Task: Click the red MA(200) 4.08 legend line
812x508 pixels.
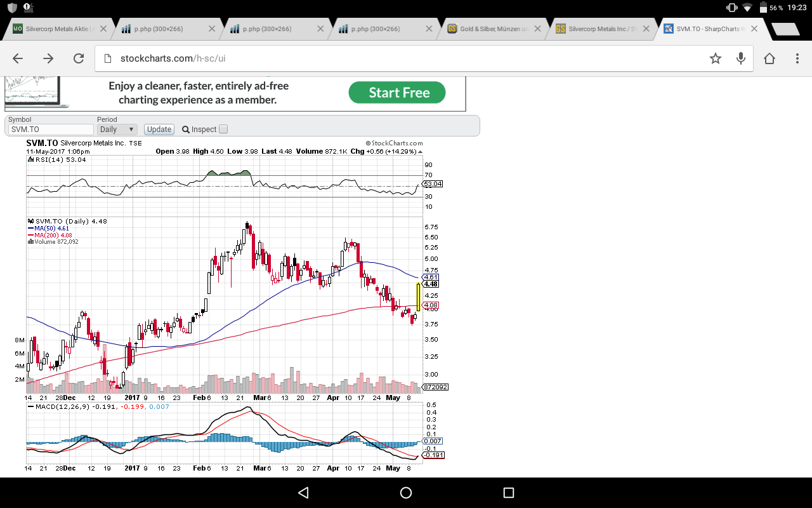Action: (x=49, y=235)
